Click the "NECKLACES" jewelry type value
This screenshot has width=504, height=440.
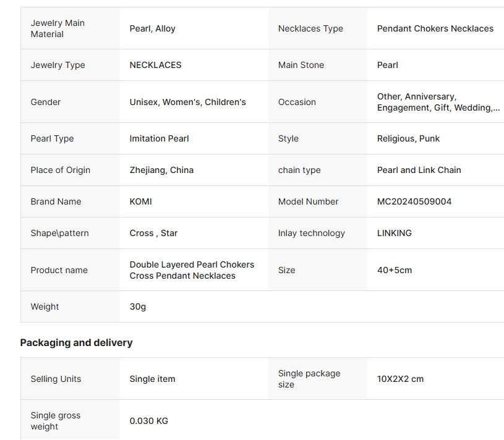point(155,65)
